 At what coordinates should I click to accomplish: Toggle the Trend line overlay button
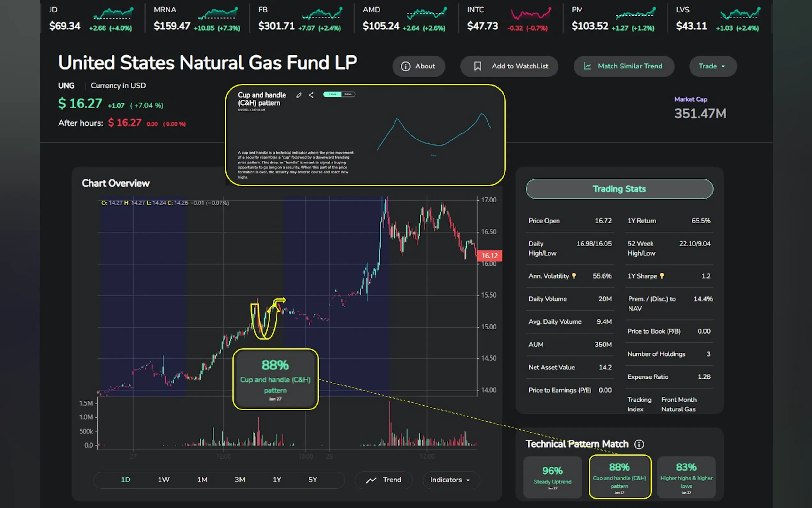coord(384,480)
